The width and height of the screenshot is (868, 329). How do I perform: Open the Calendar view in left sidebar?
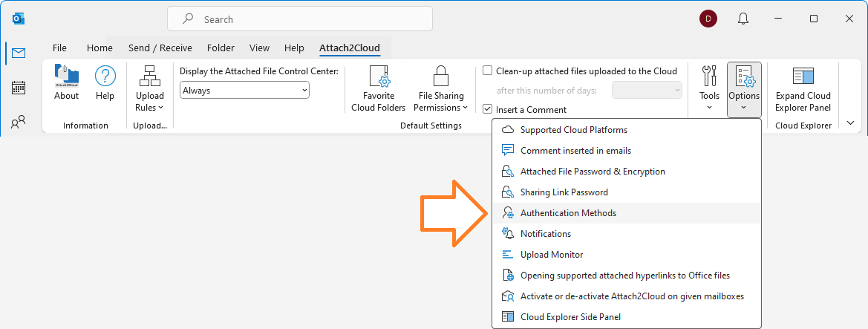(x=19, y=88)
